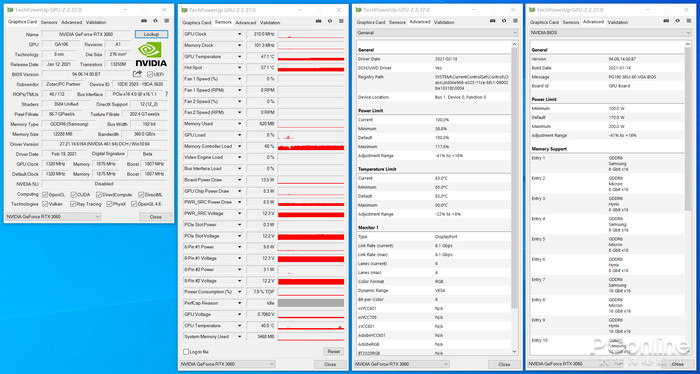This screenshot has height=374, width=700.
Task: Click refresh icon in Graphics Card window
Action: 155,21
